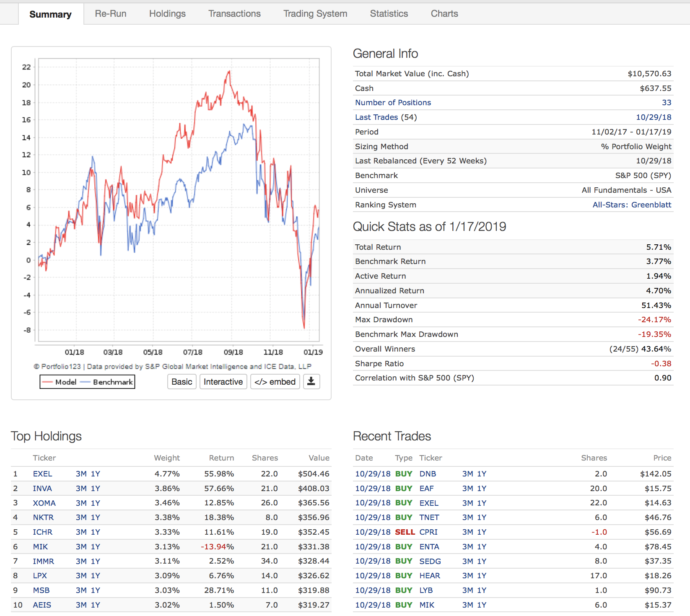690x616 pixels.
Task: Click the embed code button
Action: coord(275,381)
